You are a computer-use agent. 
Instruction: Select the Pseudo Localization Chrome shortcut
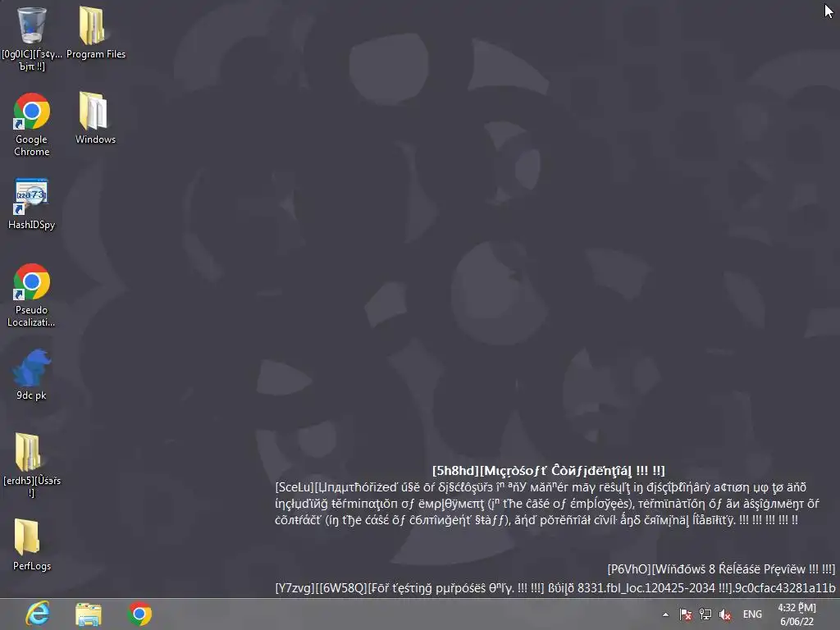coord(32,282)
